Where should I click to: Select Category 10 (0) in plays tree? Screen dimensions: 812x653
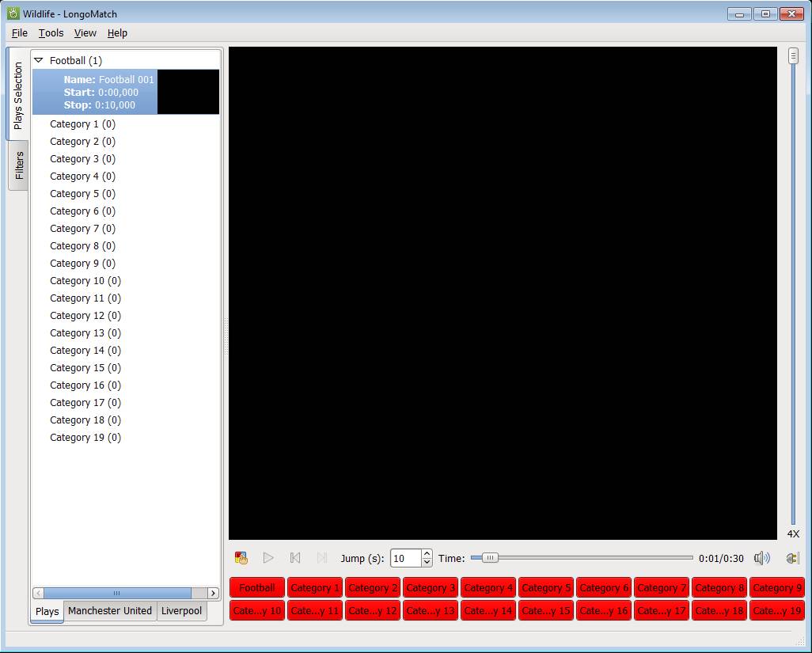click(x=85, y=281)
